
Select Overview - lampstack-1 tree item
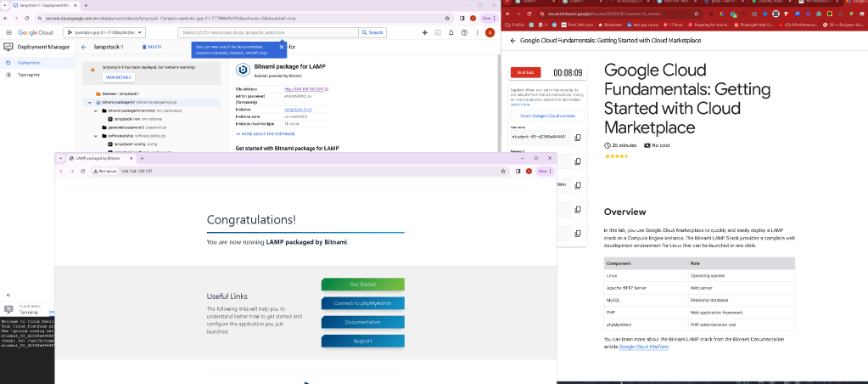point(118,94)
